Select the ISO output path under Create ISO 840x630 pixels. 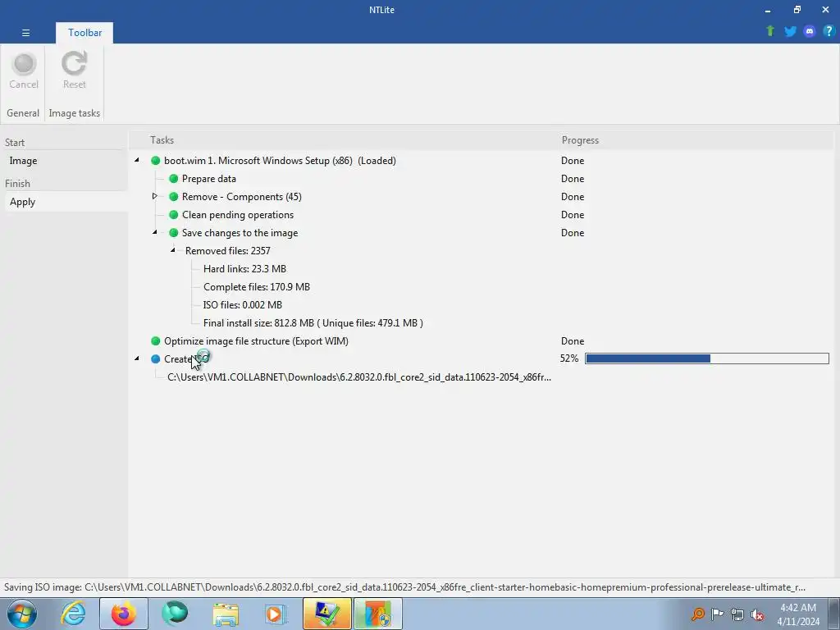click(x=359, y=377)
